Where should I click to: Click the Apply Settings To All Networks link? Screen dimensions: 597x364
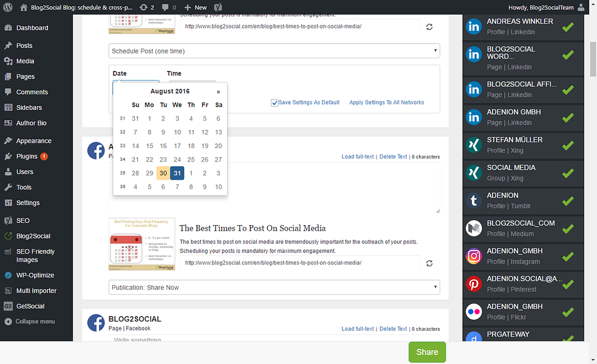[386, 103]
